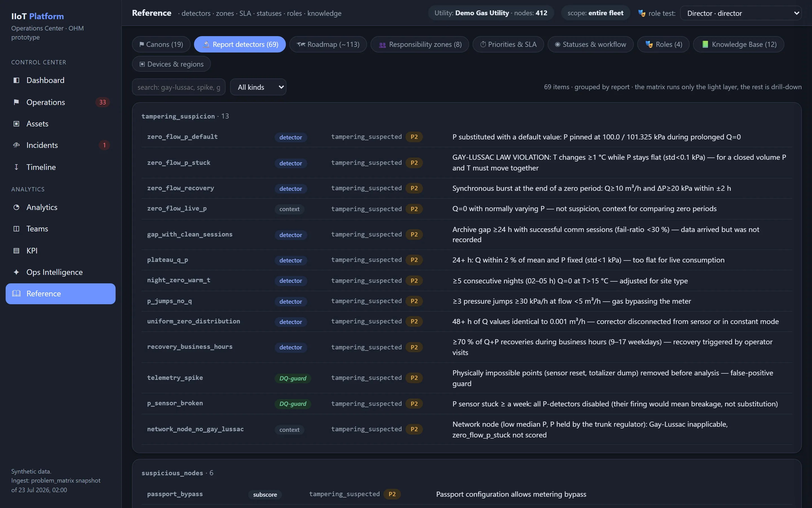This screenshot has width=812, height=508.
Task: Click the P2 badge on night_zero_warm_t row
Action: tap(414, 281)
